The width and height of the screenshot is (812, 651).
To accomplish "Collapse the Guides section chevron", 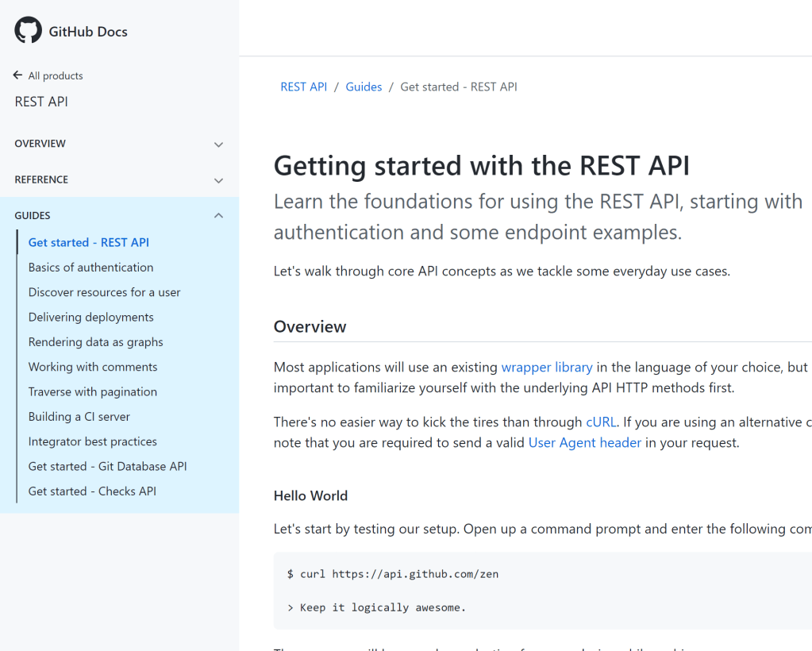I will pos(218,216).
